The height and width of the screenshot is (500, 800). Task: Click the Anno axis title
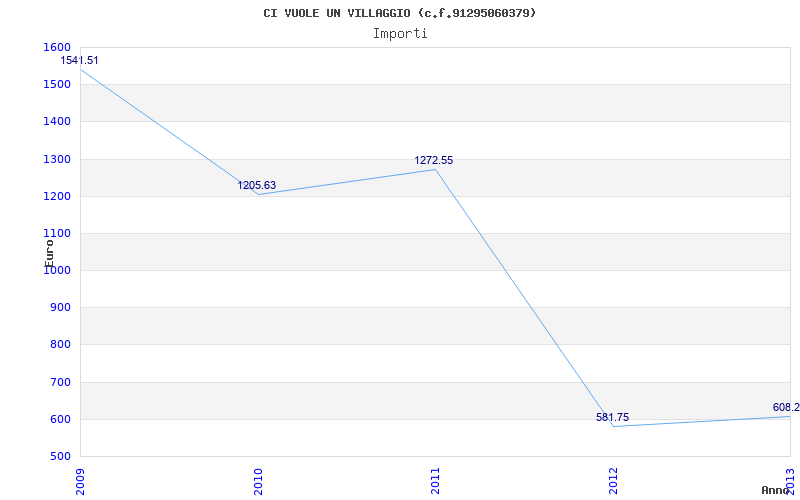click(775, 490)
